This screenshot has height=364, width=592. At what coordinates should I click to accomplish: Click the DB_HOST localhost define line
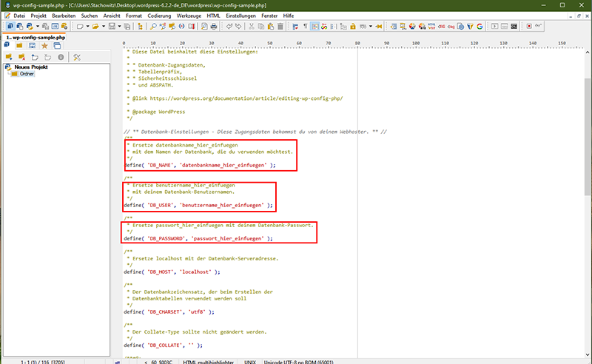click(x=172, y=272)
